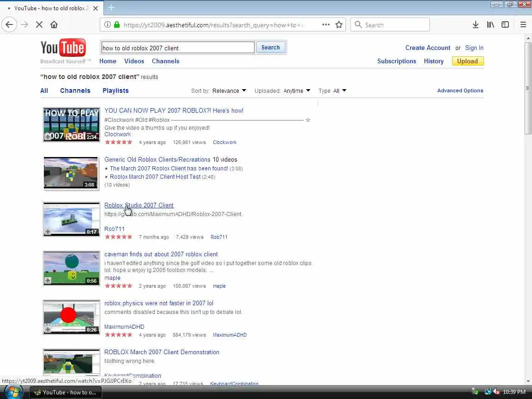Stop page loading with the X icon
Viewport: 532px width, 399px height.
(39, 24)
